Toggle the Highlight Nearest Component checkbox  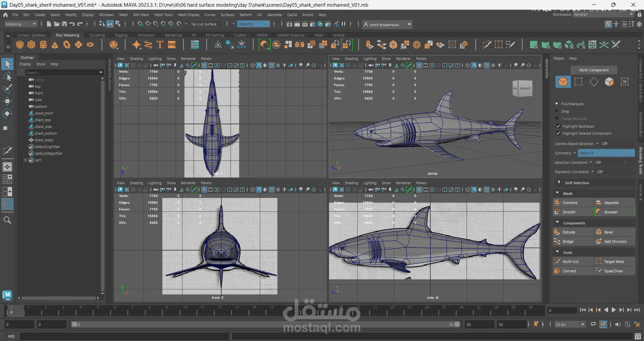coord(558,133)
